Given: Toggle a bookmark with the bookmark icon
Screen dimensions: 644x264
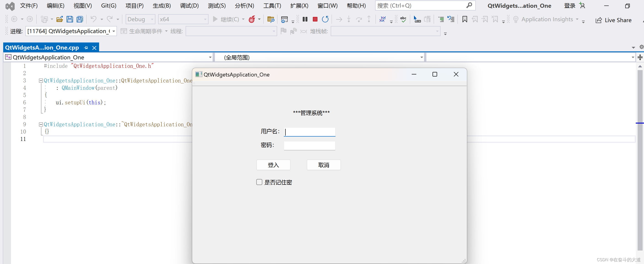Looking at the screenshot, I should click(x=465, y=19).
